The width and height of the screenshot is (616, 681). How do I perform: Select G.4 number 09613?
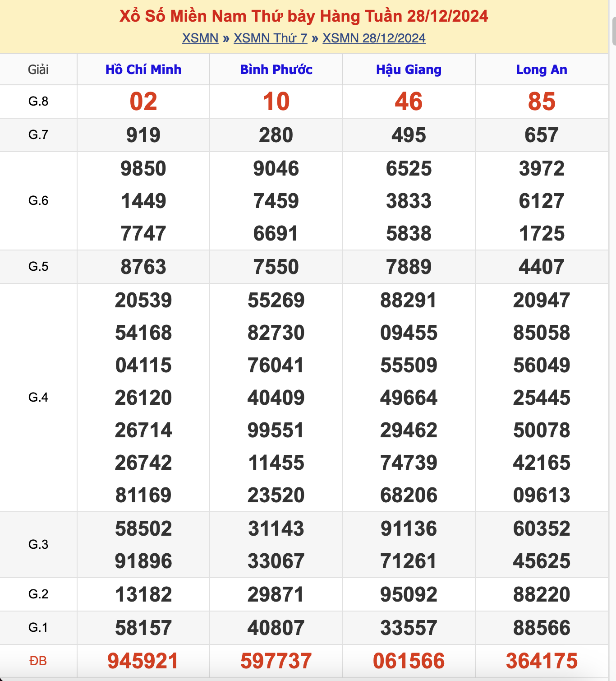(542, 495)
